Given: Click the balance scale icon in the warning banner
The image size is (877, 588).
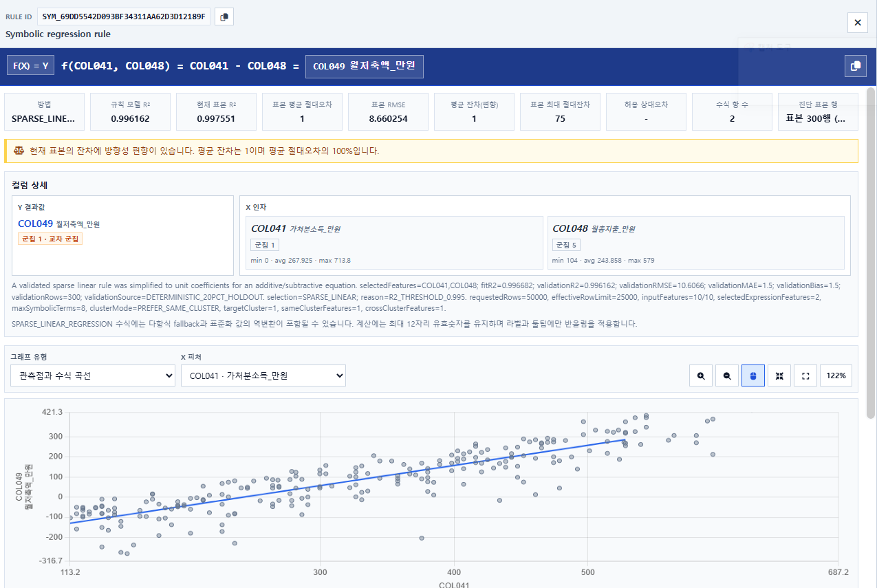Looking at the screenshot, I should click(x=19, y=151).
